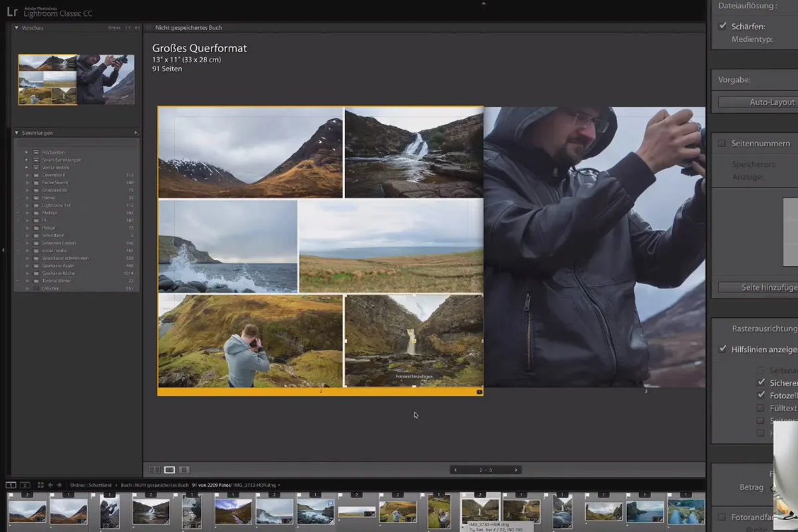The height and width of the screenshot is (532, 798).
Task: Expand the social media collection arrow
Action: (27, 251)
